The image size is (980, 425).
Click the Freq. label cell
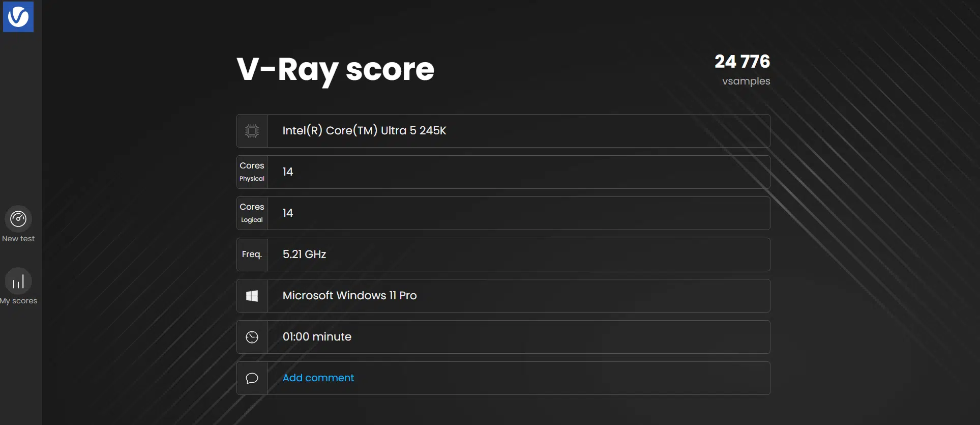(x=252, y=254)
